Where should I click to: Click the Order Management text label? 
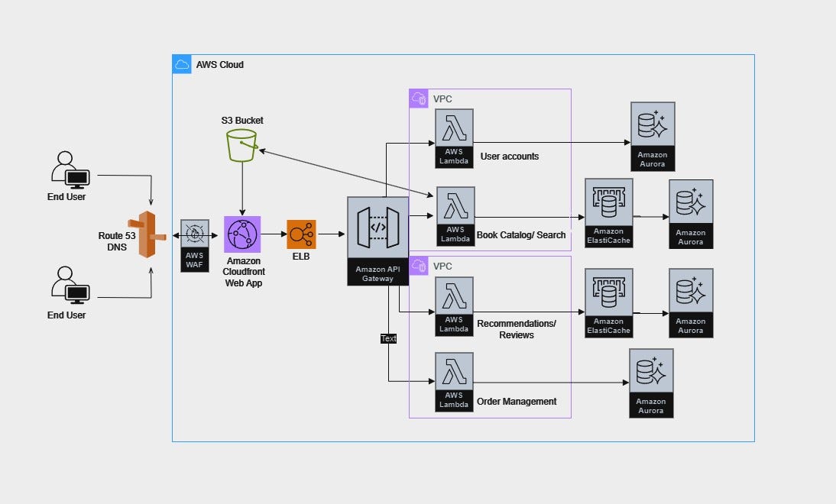click(x=516, y=401)
